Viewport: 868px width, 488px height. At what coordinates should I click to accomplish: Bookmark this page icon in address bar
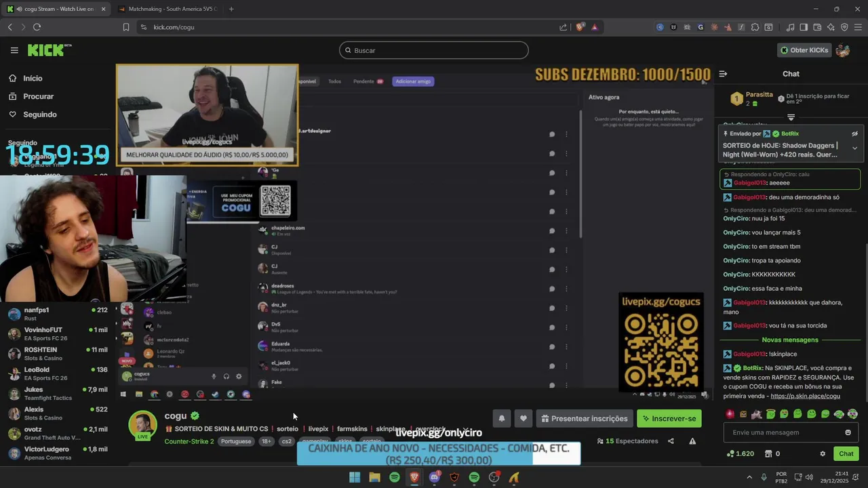126,27
